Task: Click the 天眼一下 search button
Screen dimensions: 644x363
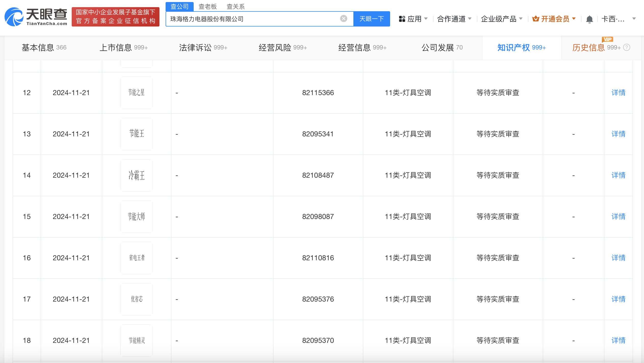Action: [371, 19]
